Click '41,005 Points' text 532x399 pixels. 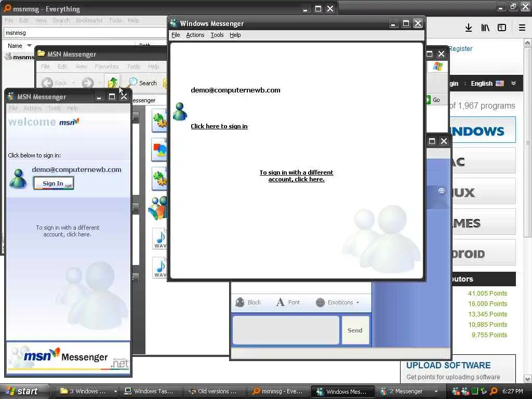pos(487,293)
